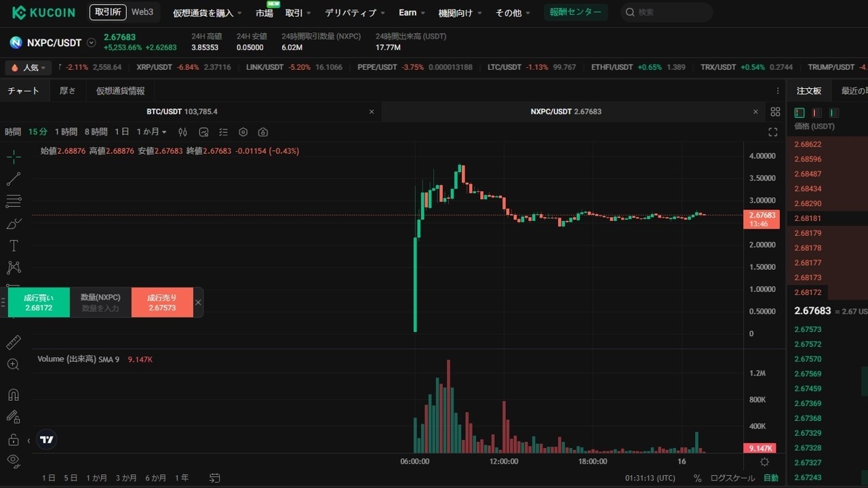Screen dimensions: 868x488
Task: Show sell orders only order book view
Action: 817,113
